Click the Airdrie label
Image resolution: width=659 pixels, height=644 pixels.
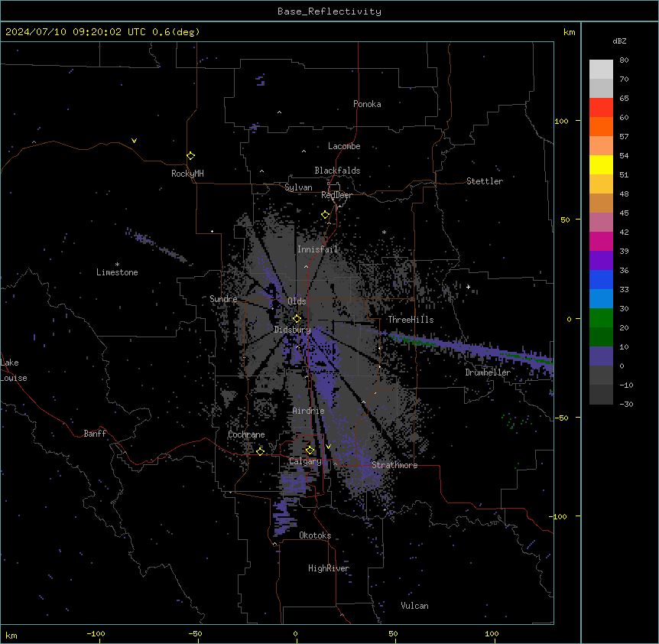click(309, 411)
